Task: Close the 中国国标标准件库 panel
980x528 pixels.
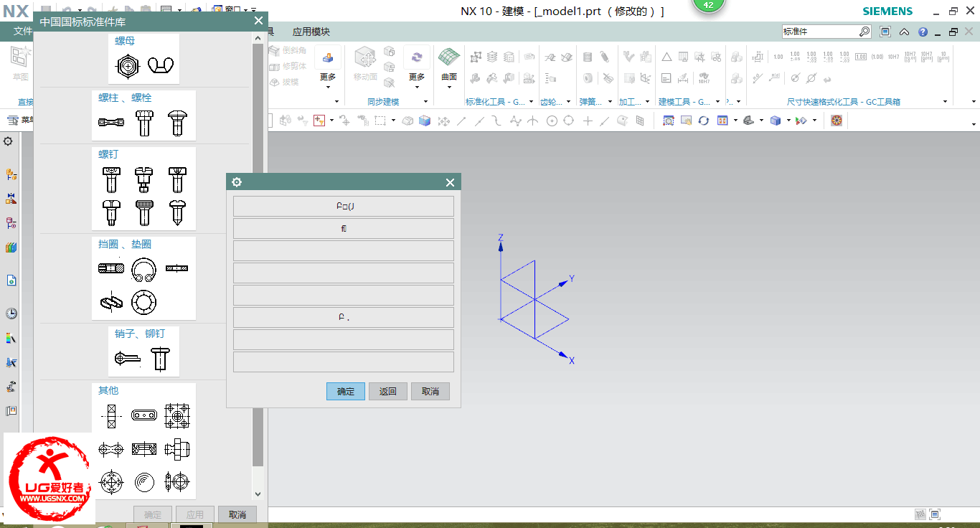Action: 259,21
